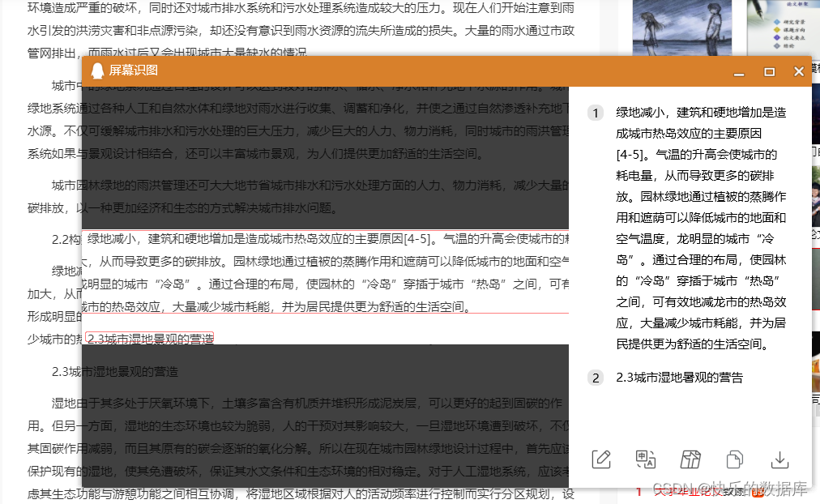The image size is (820, 504).
Task: Open the illustration thumbnail at top right
Action: (682, 28)
